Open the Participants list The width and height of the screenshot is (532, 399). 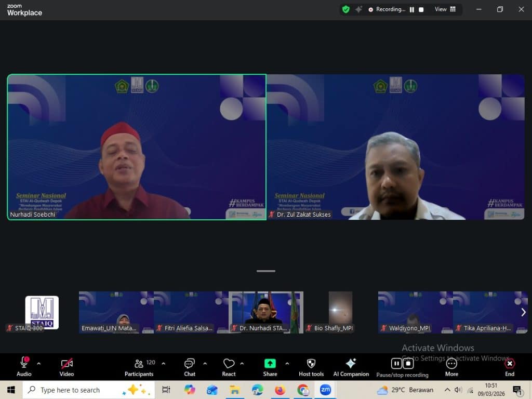(x=139, y=364)
